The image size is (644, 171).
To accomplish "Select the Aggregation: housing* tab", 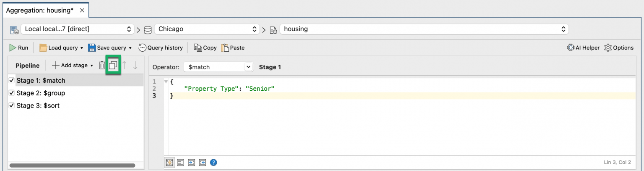I will [x=39, y=11].
